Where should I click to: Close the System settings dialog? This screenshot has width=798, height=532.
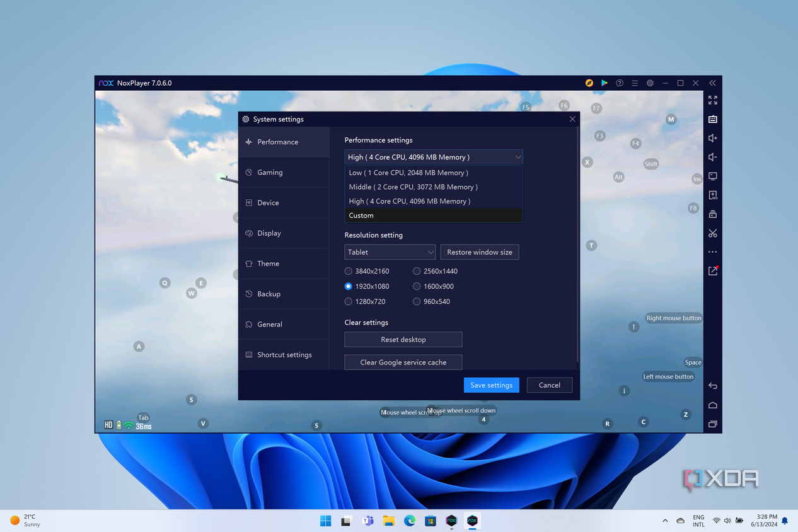572,119
